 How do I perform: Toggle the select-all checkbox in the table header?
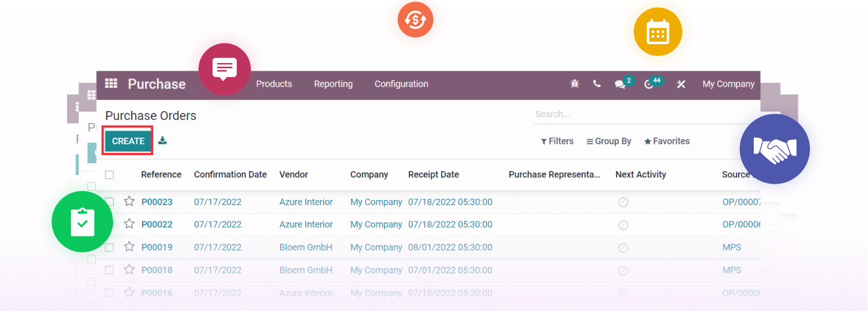pyautogui.click(x=109, y=175)
